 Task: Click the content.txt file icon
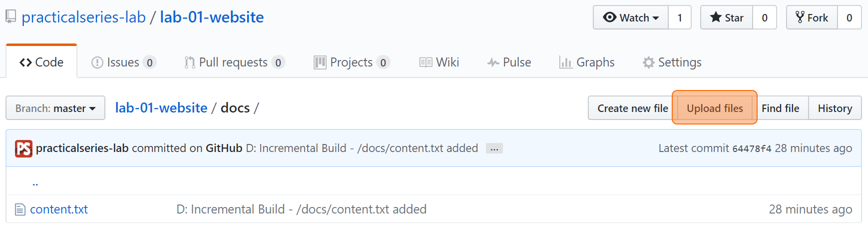click(x=20, y=209)
